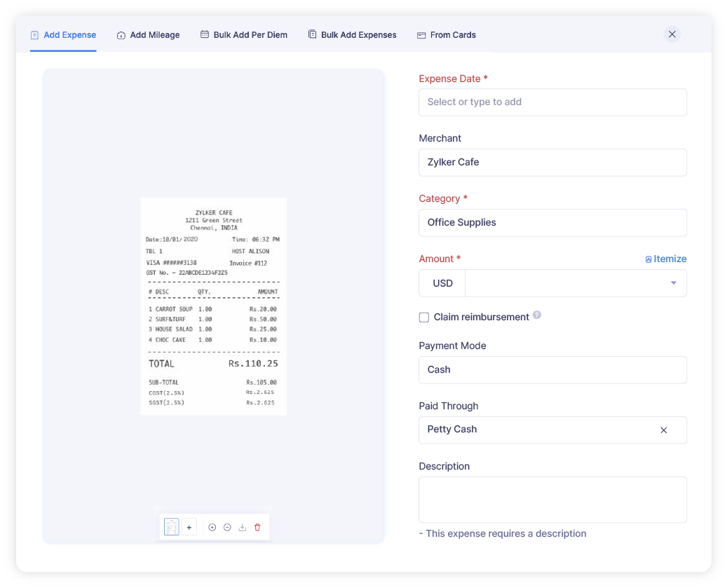The width and height of the screenshot is (727, 588).
Task: Open the USD currency selector
Action: click(442, 283)
